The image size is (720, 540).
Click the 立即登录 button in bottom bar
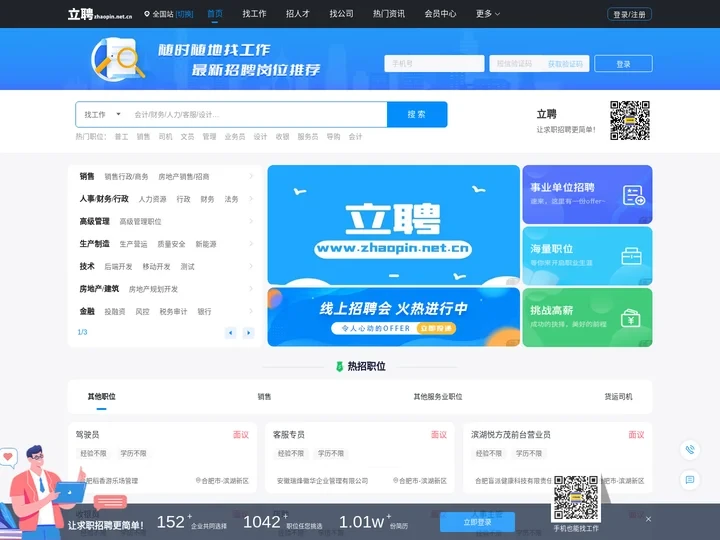(477, 522)
